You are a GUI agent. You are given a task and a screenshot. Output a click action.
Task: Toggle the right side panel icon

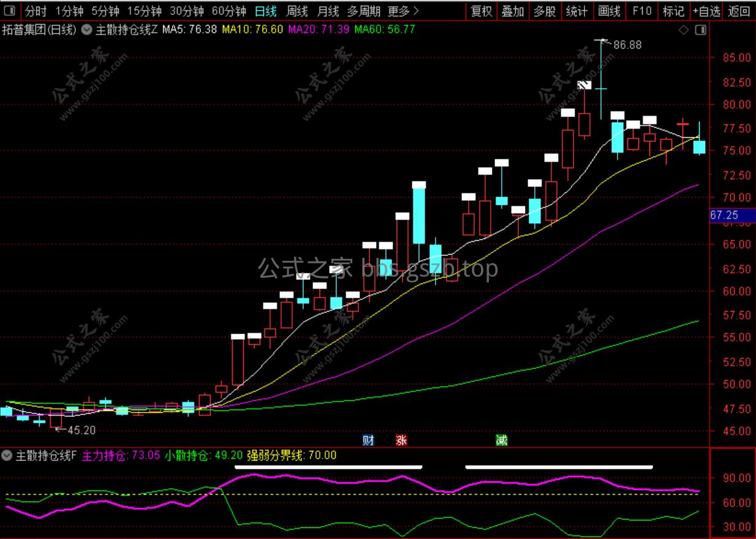pyautogui.click(x=700, y=29)
